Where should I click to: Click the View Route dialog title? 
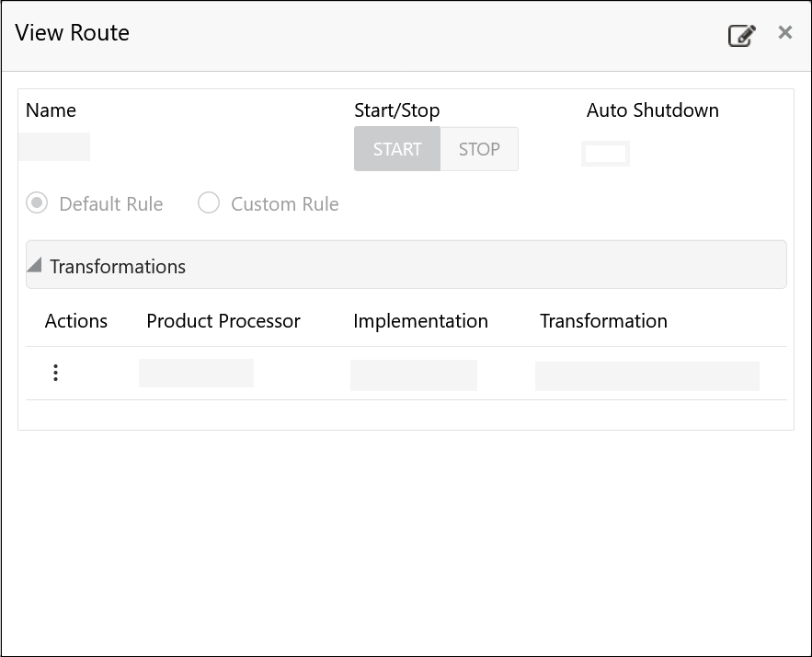pos(73,33)
